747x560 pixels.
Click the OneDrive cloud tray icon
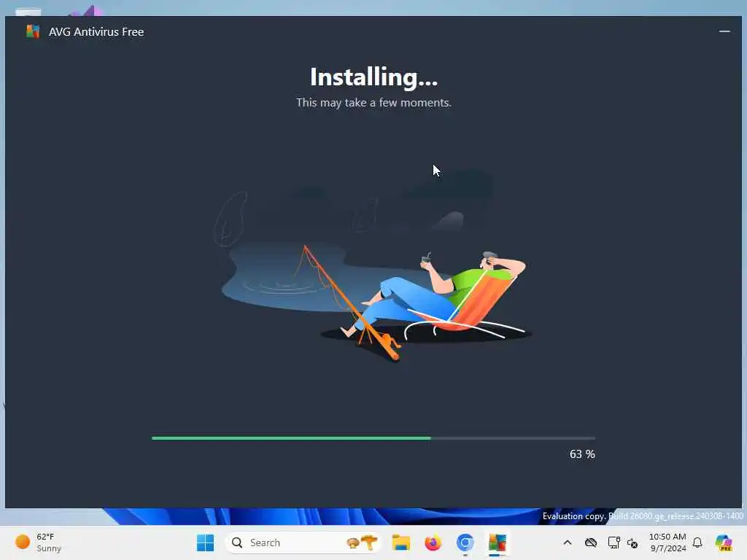point(591,542)
